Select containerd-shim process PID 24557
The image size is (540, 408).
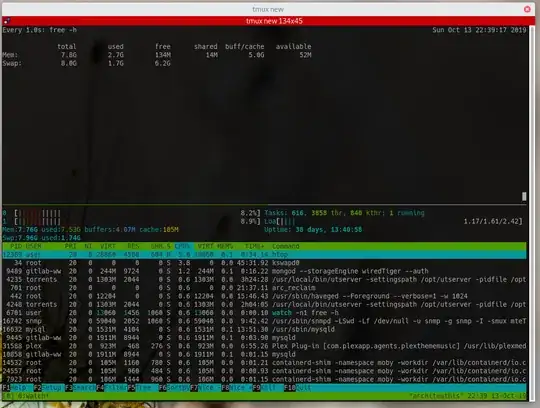(x=264, y=371)
